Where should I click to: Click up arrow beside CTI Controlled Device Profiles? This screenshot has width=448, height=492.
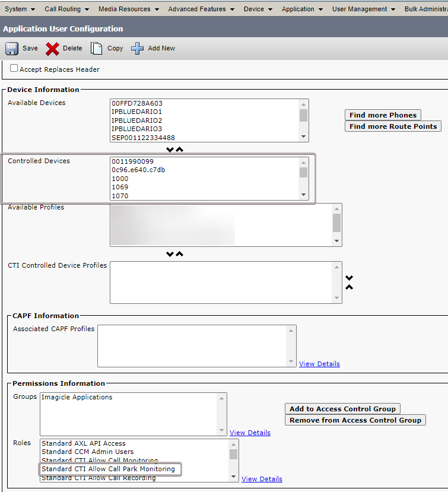(349, 287)
